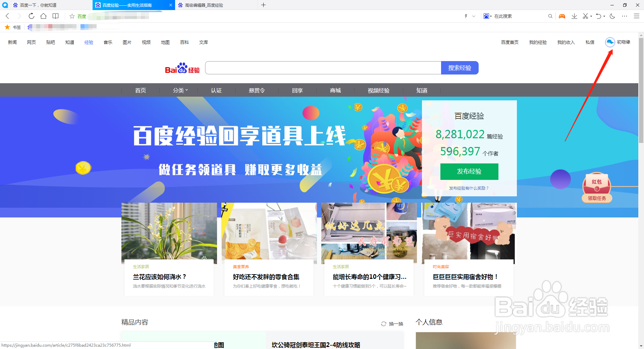644x349 pixels.
Task: Open 我的收入 link
Action: point(566,42)
